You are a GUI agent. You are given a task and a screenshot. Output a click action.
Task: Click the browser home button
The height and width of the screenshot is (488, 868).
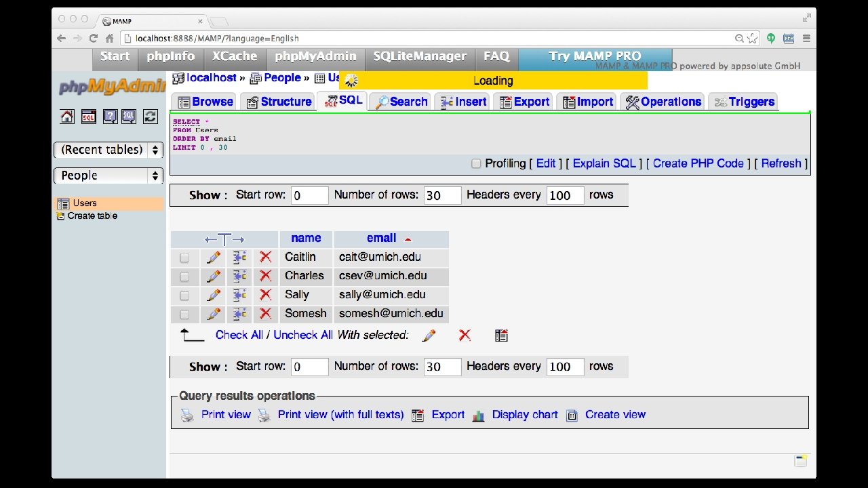(x=109, y=39)
